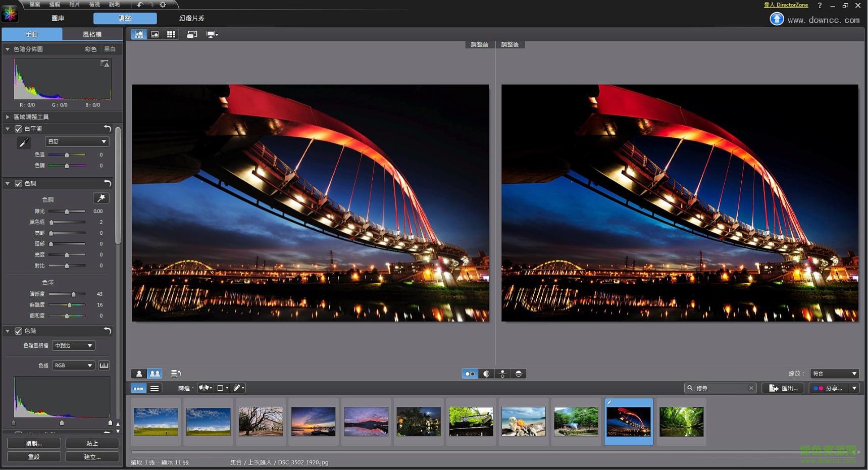This screenshot has height=470, width=868.
Task: Switch to single image view mode
Action: 155,34
